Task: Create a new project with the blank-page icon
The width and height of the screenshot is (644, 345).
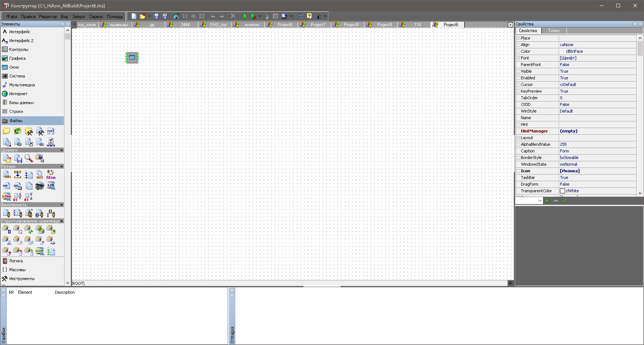Action: point(134,16)
